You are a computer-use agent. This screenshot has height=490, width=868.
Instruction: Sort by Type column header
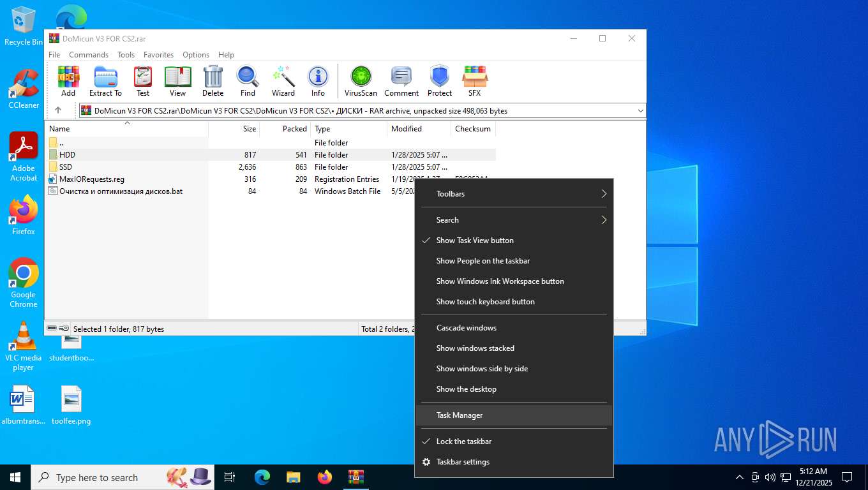(348, 128)
